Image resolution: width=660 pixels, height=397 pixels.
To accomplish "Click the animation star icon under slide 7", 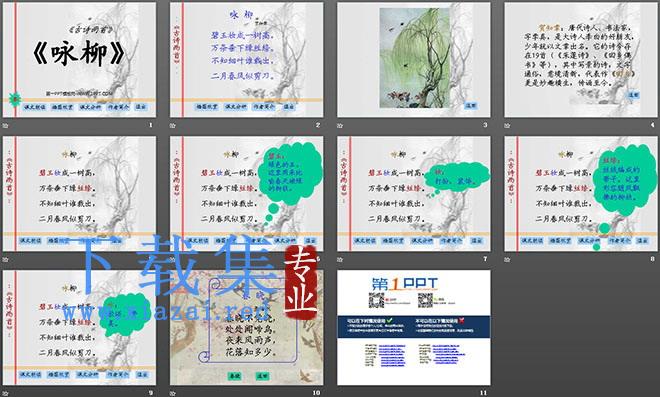I will [x=340, y=259].
